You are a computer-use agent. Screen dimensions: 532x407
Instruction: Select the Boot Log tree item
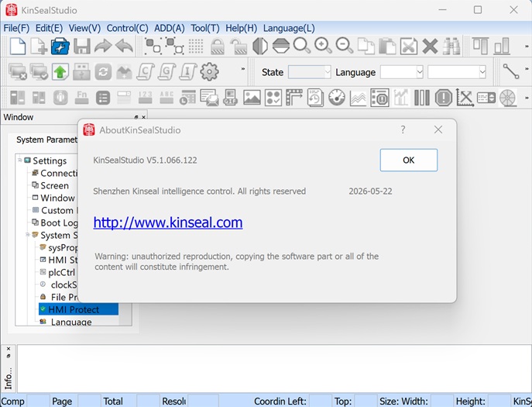point(55,222)
